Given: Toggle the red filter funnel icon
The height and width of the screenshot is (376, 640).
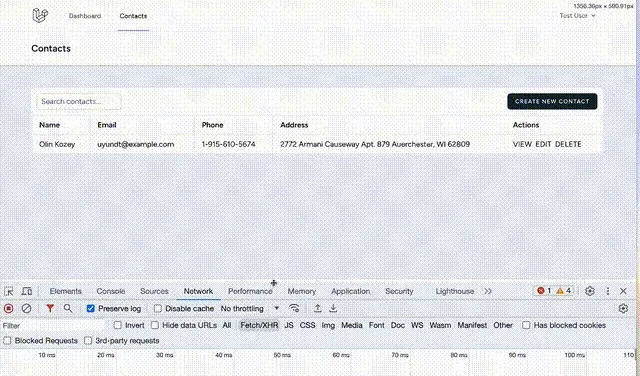Looking at the screenshot, I should pos(50,308).
